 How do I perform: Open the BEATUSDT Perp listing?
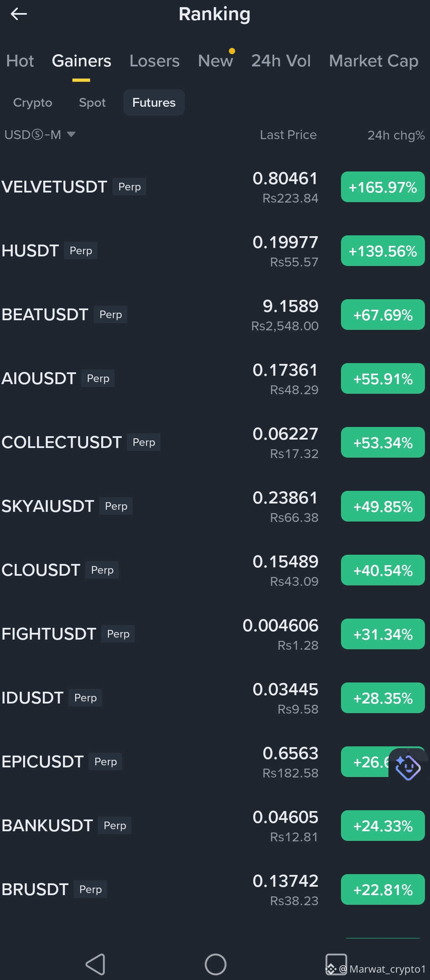pyautogui.click(x=215, y=315)
